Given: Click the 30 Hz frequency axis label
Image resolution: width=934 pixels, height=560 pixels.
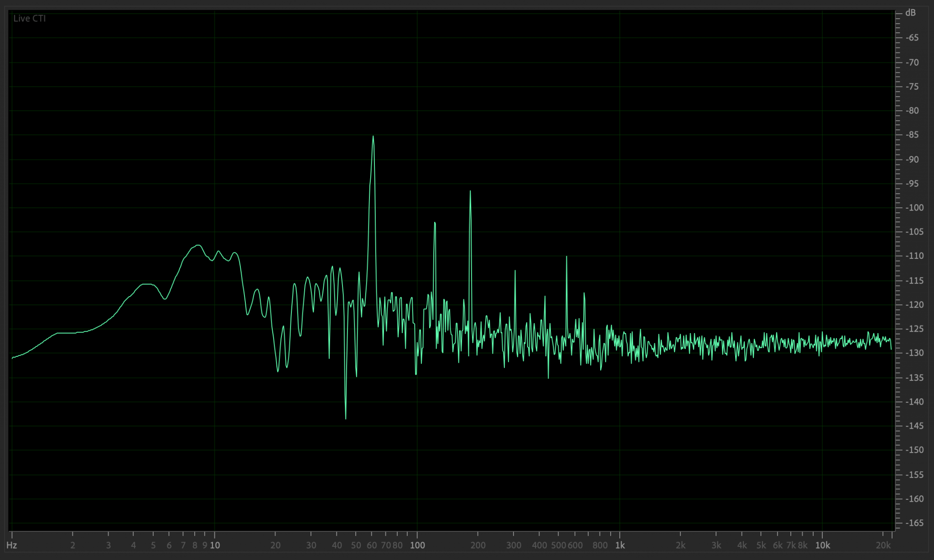Looking at the screenshot, I should pos(311,545).
